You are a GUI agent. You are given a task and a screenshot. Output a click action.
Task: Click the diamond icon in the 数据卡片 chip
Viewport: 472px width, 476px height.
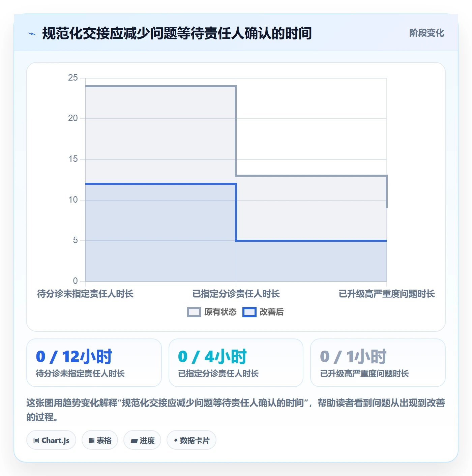pyautogui.click(x=176, y=440)
